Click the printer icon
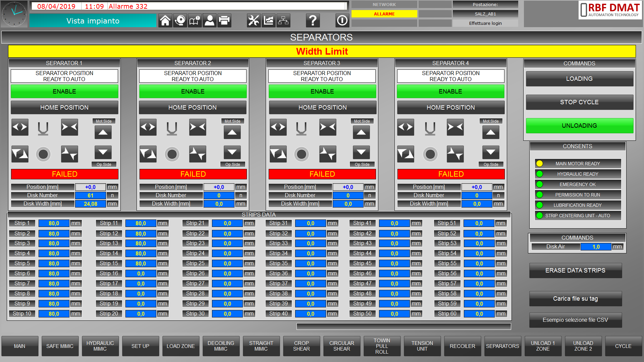This screenshot has width=644, height=362. click(224, 21)
